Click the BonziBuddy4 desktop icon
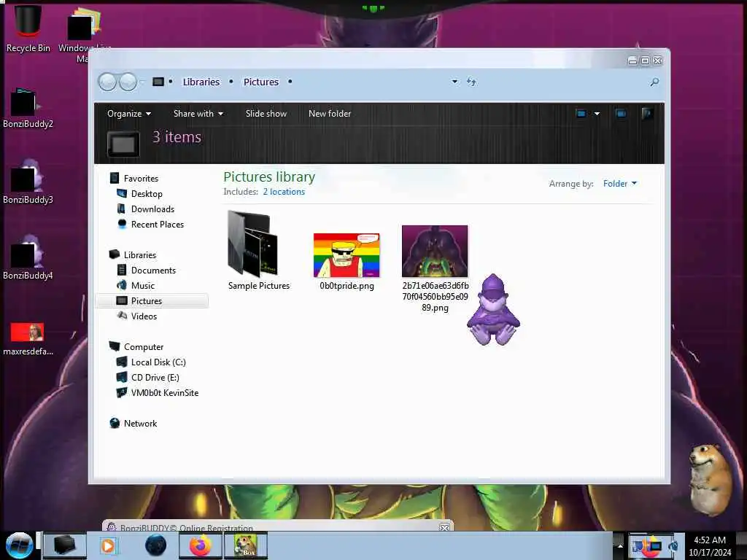The height and width of the screenshot is (560, 747). coord(28,257)
